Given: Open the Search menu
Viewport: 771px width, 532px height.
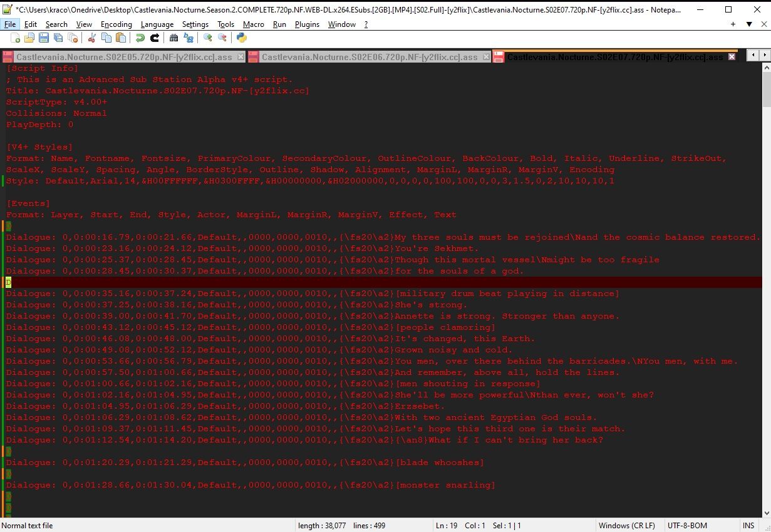Looking at the screenshot, I should (56, 24).
